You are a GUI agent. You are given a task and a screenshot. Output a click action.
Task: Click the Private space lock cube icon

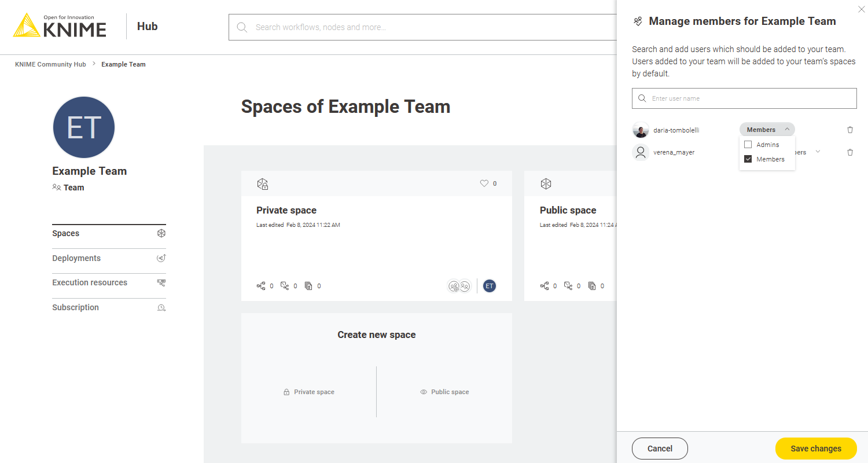click(x=263, y=184)
